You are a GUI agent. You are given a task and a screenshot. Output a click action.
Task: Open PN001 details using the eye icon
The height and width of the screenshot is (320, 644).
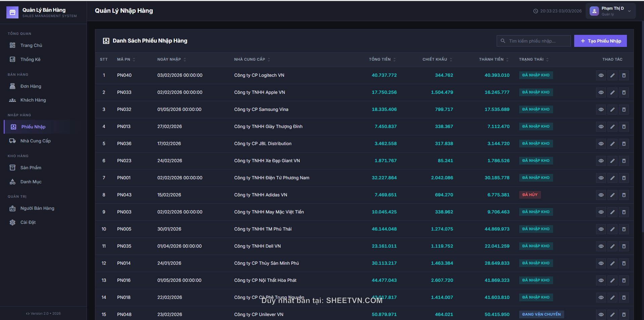[x=601, y=178]
